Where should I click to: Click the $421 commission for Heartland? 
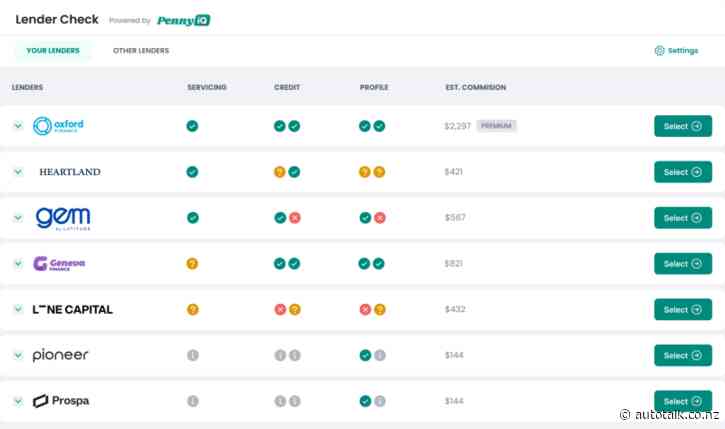coord(454,172)
